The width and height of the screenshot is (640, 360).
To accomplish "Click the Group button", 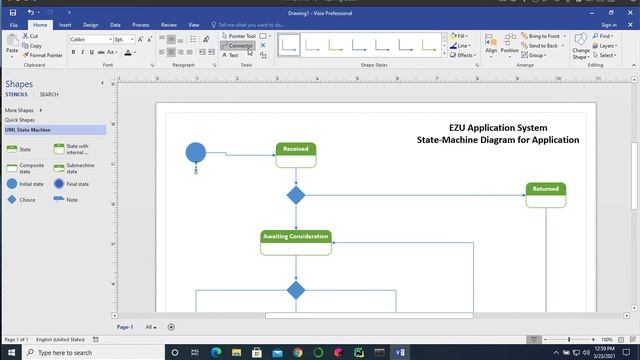I will [x=534, y=55].
